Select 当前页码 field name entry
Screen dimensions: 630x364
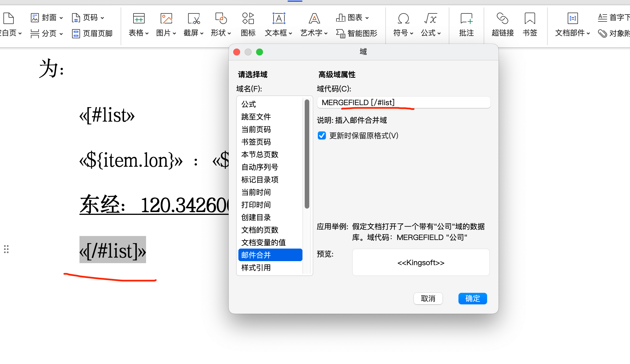pyautogui.click(x=256, y=129)
